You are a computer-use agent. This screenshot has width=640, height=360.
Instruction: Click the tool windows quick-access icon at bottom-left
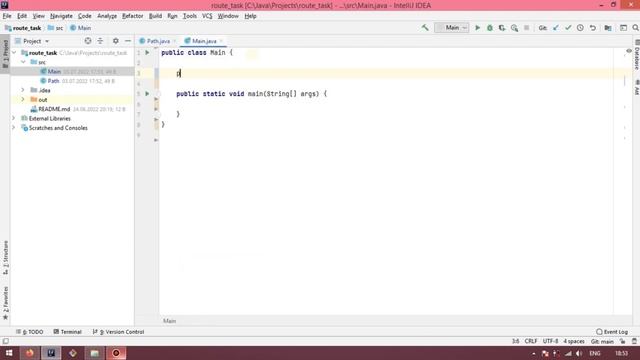coord(6,341)
